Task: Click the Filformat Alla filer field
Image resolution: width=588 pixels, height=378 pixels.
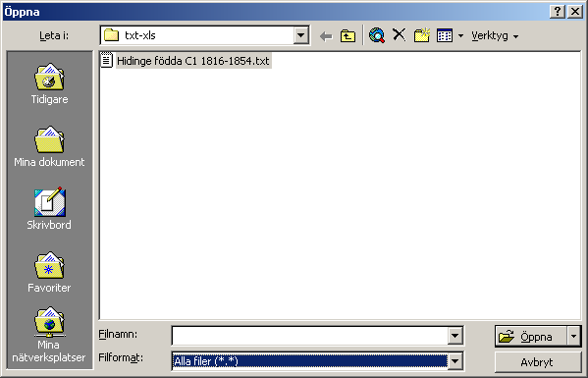Action: click(x=310, y=361)
